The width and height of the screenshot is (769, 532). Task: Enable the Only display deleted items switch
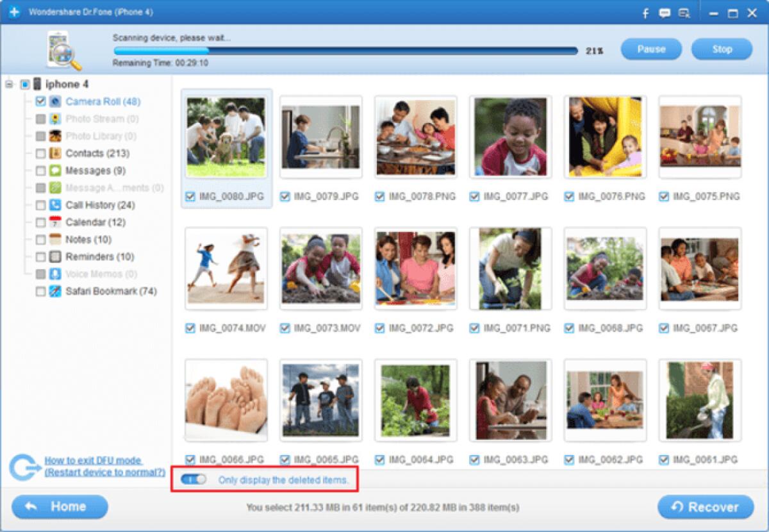pyautogui.click(x=194, y=479)
